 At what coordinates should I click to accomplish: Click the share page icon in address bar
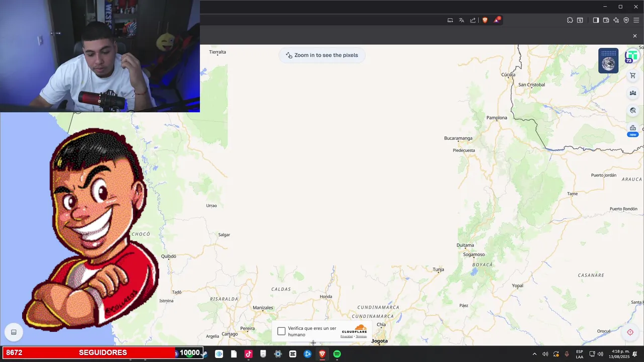tap(473, 20)
